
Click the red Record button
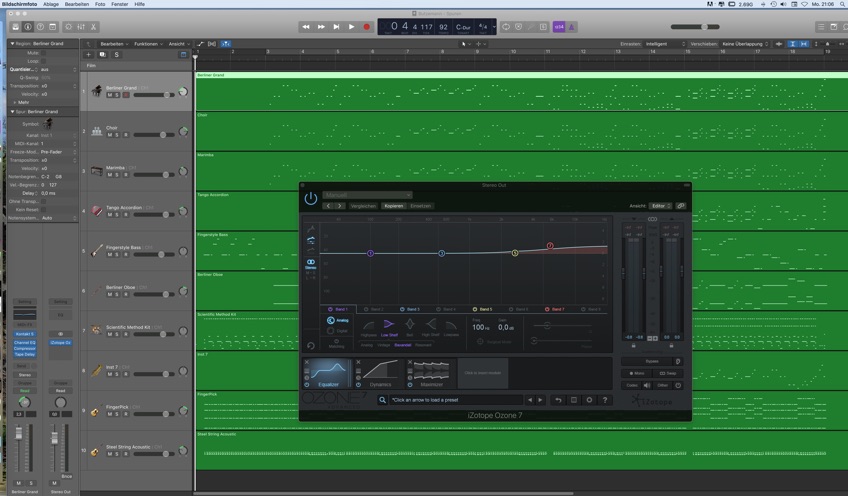pos(367,27)
